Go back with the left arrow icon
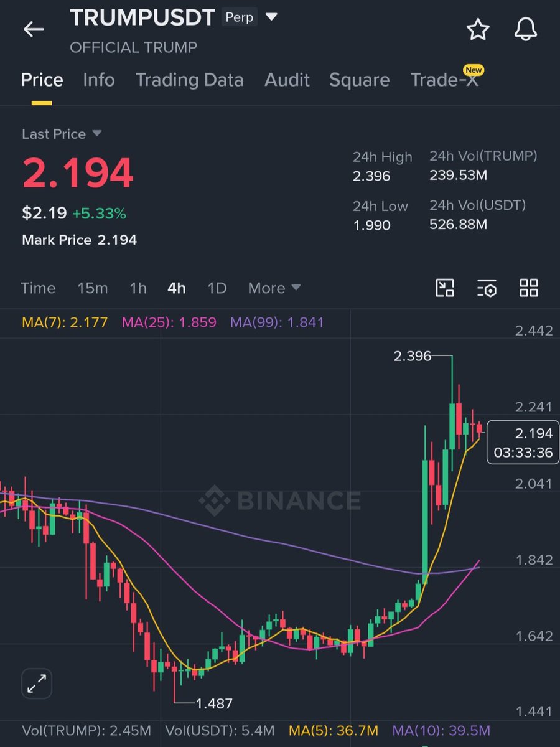The height and width of the screenshot is (747, 560). pyautogui.click(x=34, y=29)
